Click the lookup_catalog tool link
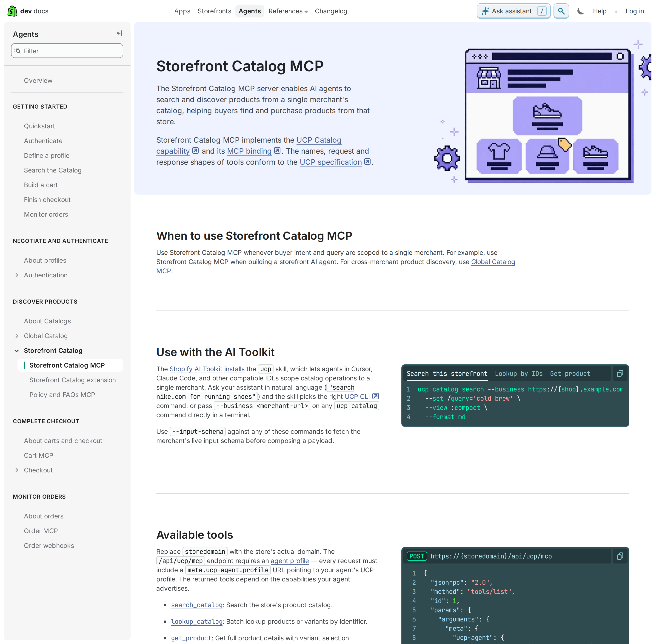The image size is (662, 644). 197,622
